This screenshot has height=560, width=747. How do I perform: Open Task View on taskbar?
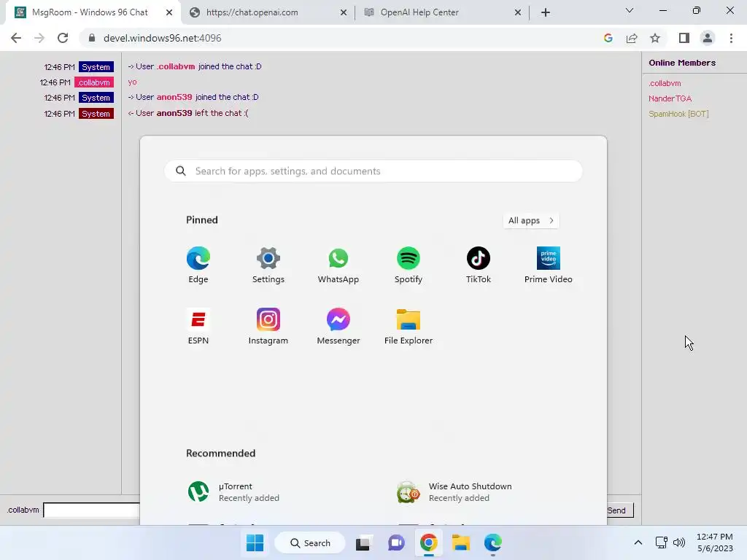click(363, 542)
